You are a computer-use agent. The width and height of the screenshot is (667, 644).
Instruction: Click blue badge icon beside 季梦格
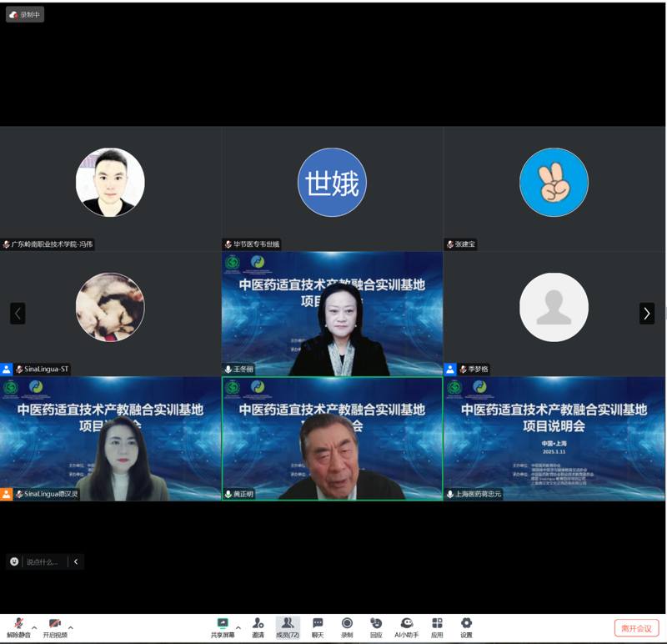450,369
